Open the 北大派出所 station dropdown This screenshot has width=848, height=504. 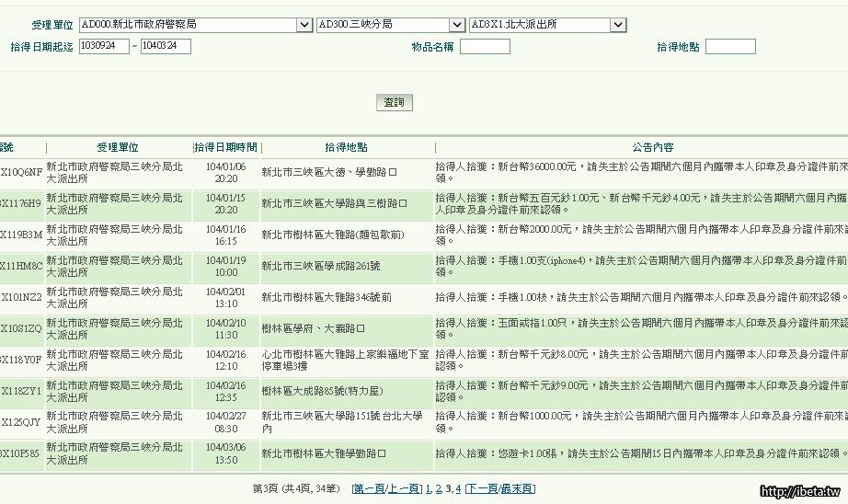click(x=547, y=25)
